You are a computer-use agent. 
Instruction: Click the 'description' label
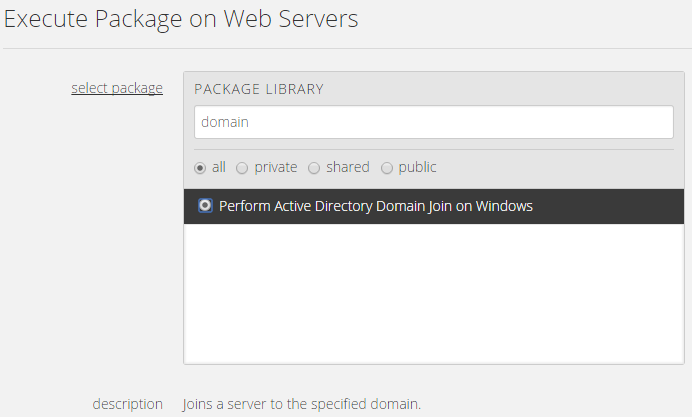pyautogui.click(x=128, y=404)
